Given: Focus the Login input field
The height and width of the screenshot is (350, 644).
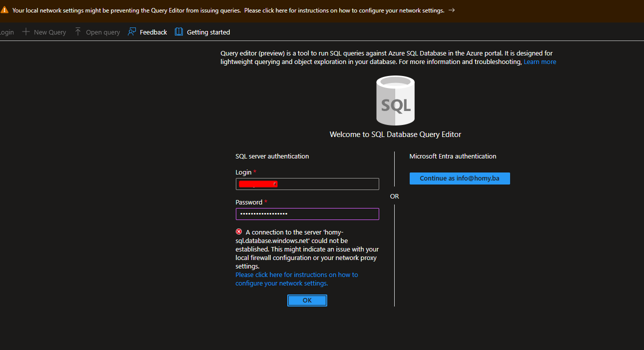Looking at the screenshot, I should tap(307, 184).
